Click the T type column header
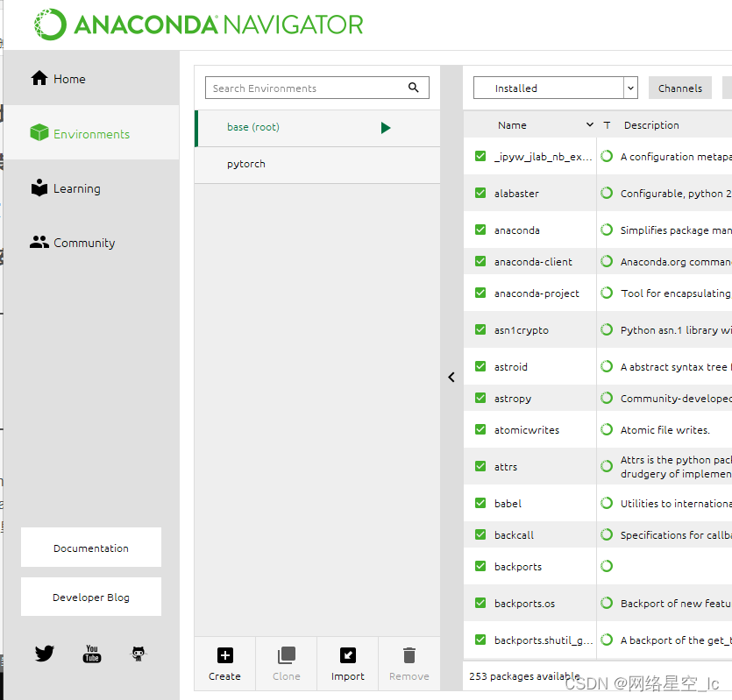 607,125
